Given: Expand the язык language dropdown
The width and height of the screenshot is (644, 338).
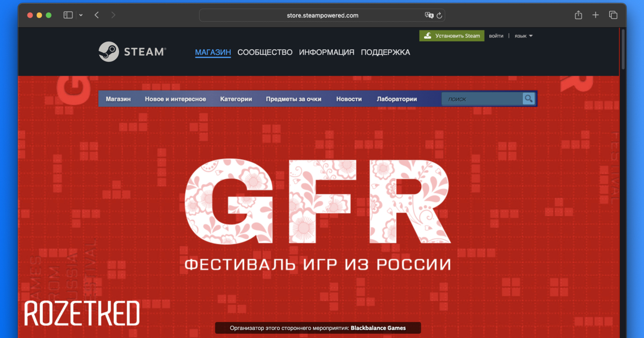Looking at the screenshot, I should pyautogui.click(x=523, y=36).
